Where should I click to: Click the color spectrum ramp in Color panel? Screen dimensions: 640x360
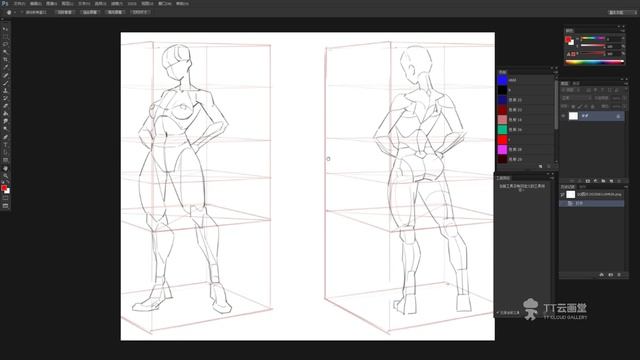pyautogui.click(x=594, y=62)
